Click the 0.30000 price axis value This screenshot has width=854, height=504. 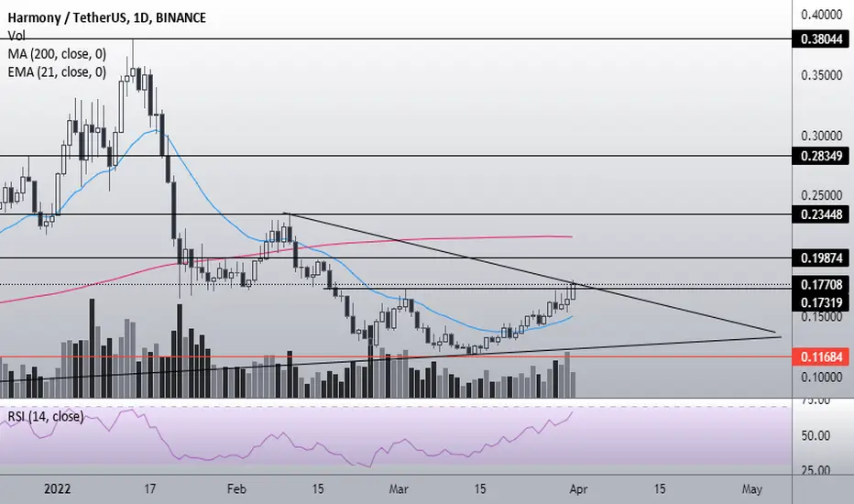click(x=821, y=136)
